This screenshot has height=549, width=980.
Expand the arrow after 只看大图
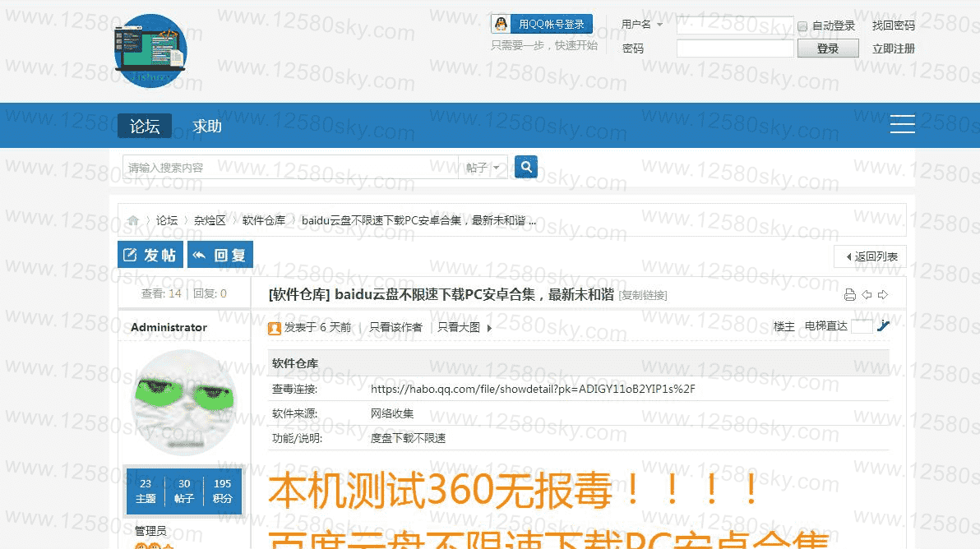489,328
